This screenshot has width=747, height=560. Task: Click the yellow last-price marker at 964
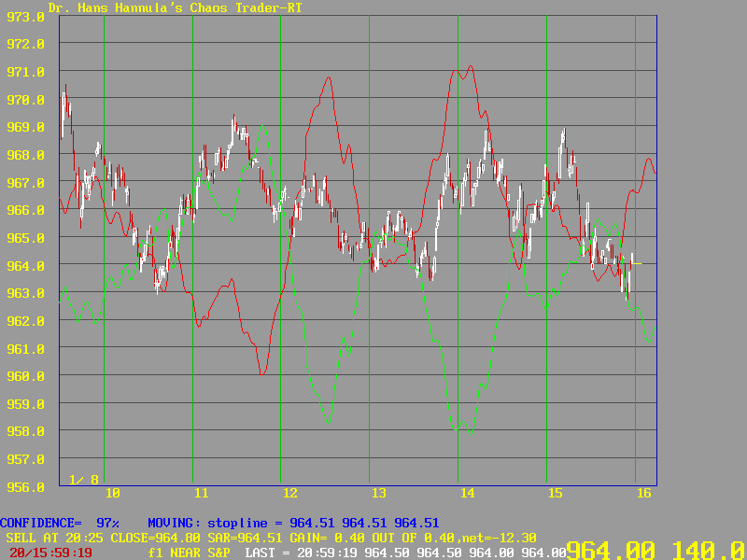click(x=637, y=263)
